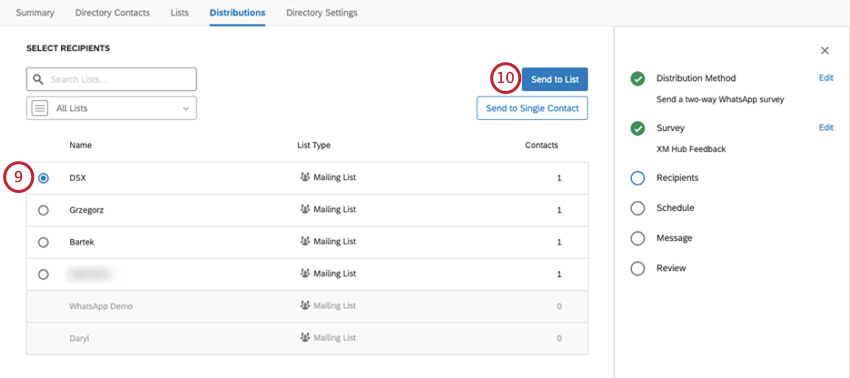Viewport: 850px width, 378px height.
Task: Go to the Lists tab
Action: click(179, 13)
